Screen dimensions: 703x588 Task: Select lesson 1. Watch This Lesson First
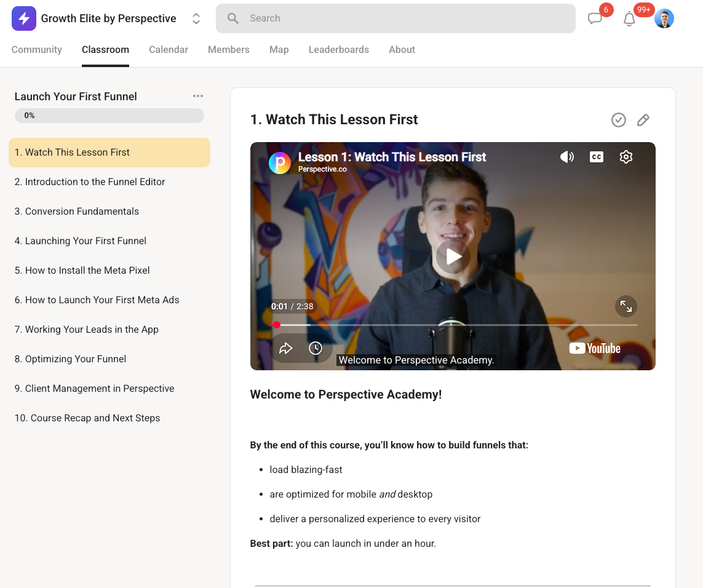[x=109, y=153]
